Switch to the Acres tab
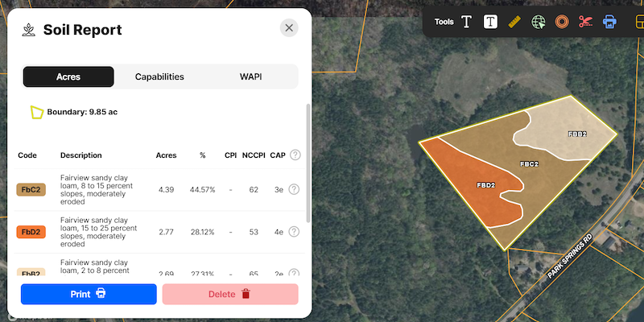This screenshot has height=322, width=644. 68,77
